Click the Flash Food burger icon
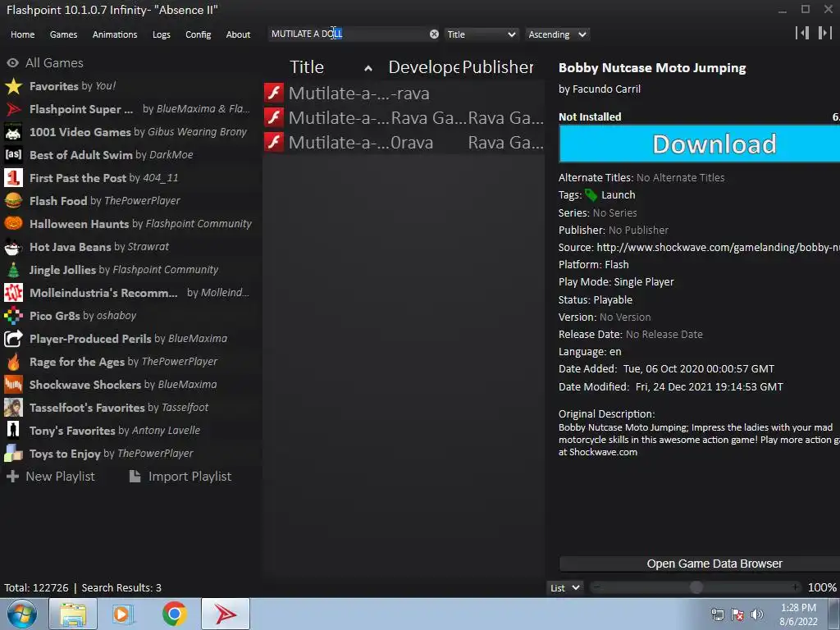 tap(13, 201)
